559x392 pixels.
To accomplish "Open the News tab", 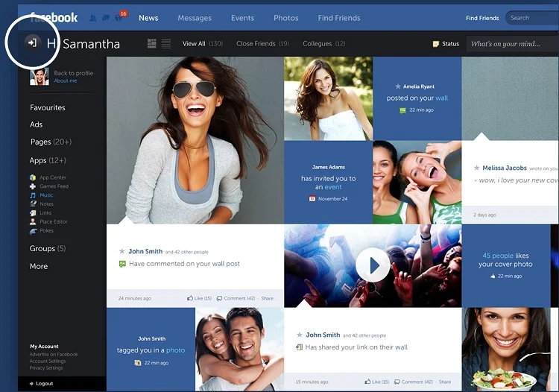I will pyautogui.click(x=148, y=18).
